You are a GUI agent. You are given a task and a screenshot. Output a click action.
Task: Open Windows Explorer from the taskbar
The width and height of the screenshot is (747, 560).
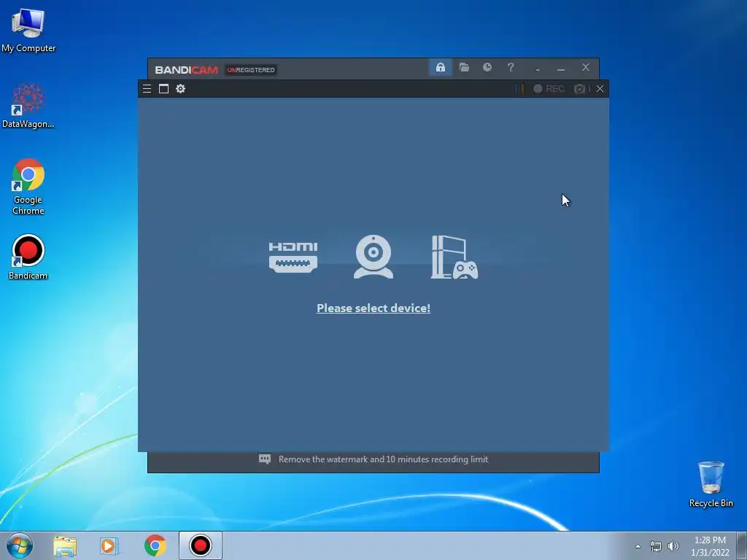click(x=65, y=545)
